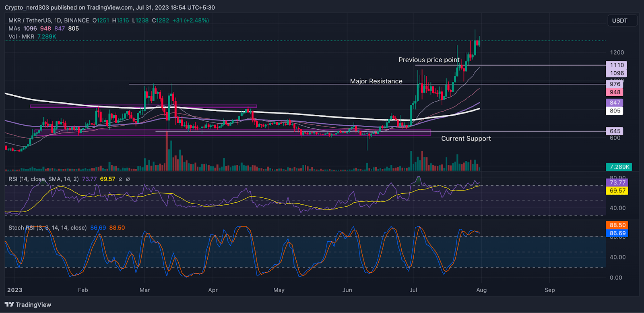Image resolution: width=644 pixels, height=313 pixels.
Task: Click the +31 (+2.48%) price change value
Action: coord(190,20)
